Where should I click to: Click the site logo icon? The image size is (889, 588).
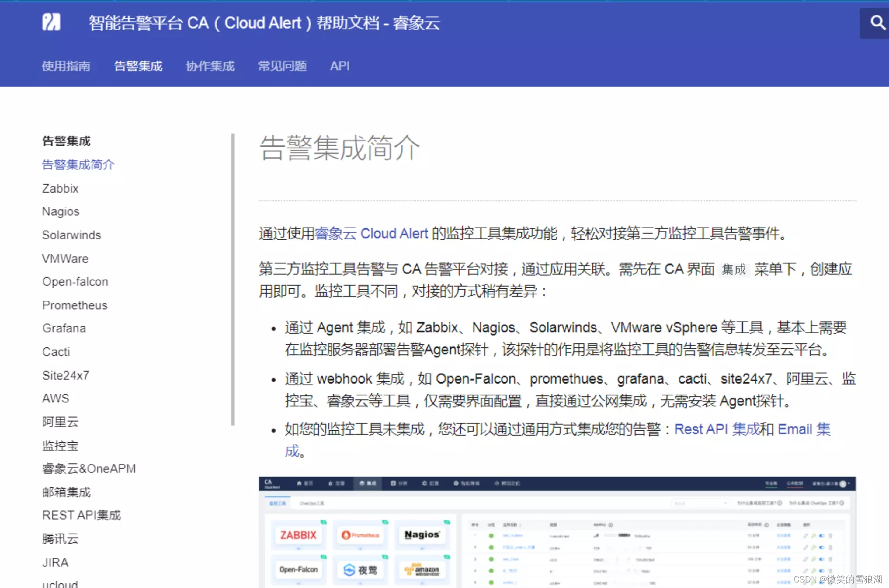[51, 22]
